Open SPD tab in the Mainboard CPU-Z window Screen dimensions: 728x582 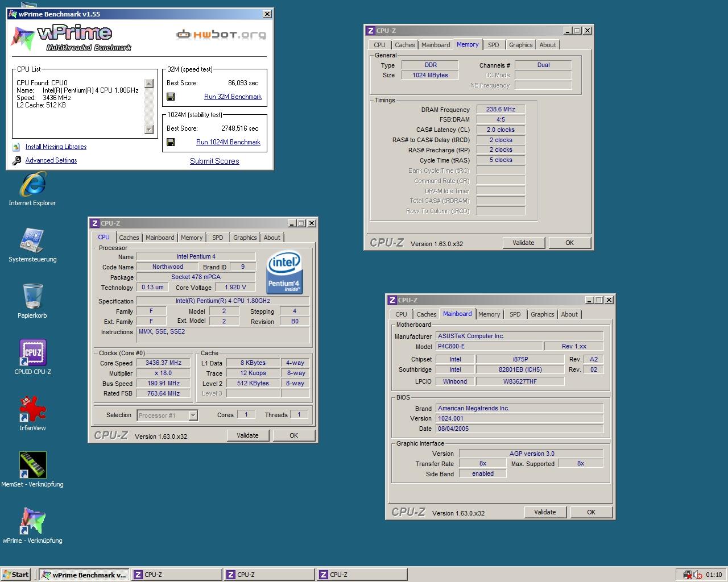click(x=515, y=314)
